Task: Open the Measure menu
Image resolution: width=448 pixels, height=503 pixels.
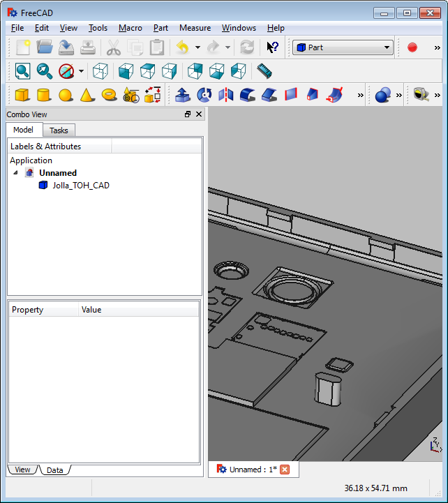Action: 195,28
